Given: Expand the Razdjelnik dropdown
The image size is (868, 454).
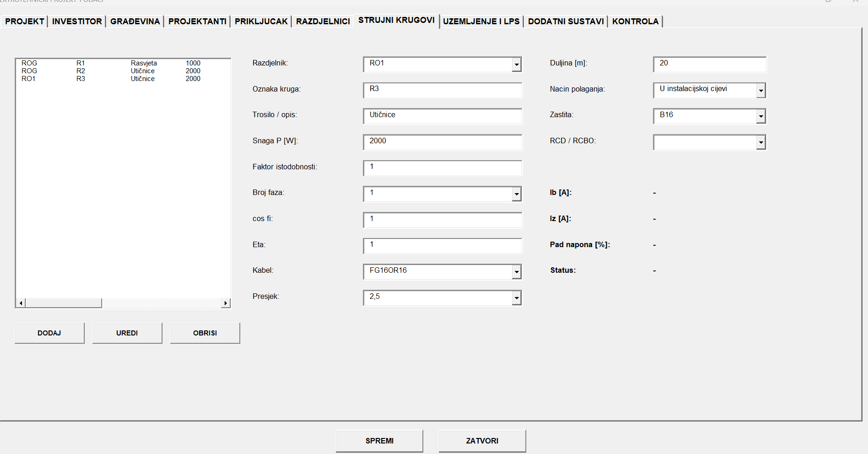Looking at the screenshot, I should click(x=517, y=65).
